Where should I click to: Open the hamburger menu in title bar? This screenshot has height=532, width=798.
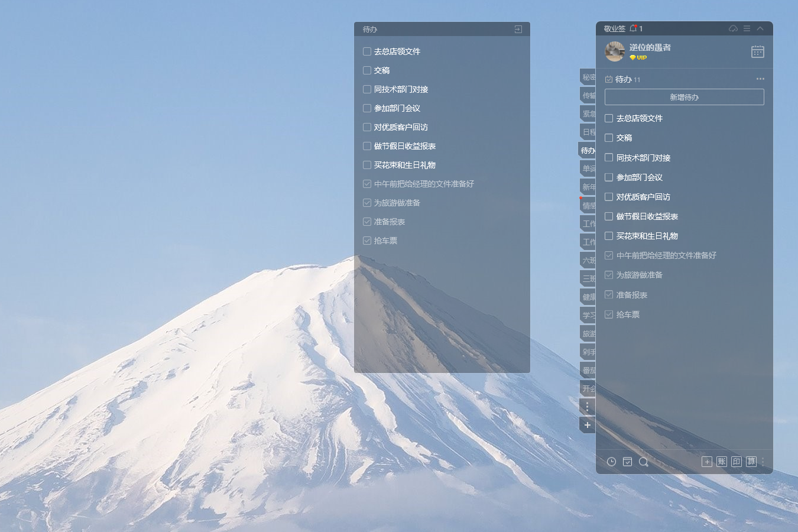747,28
